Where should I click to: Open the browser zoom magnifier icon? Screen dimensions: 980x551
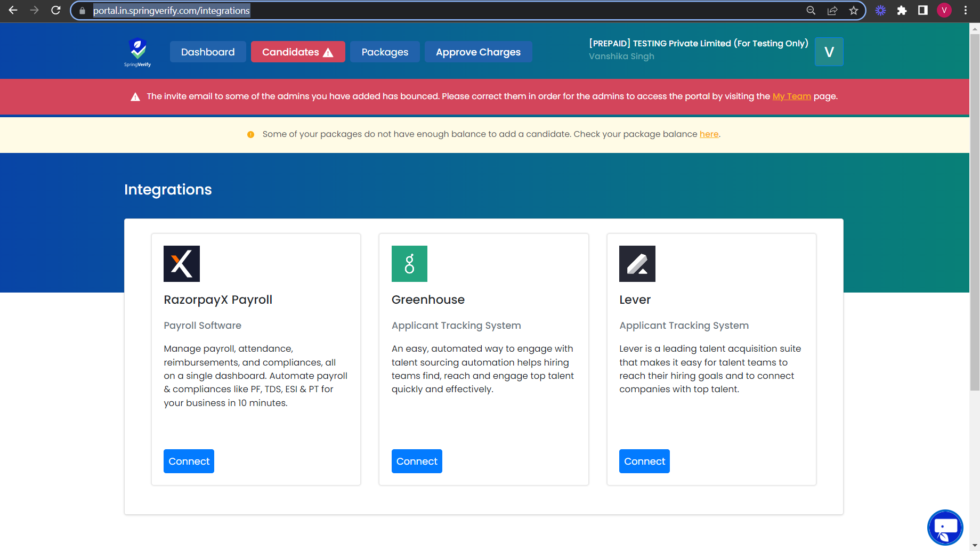point(811,11)
